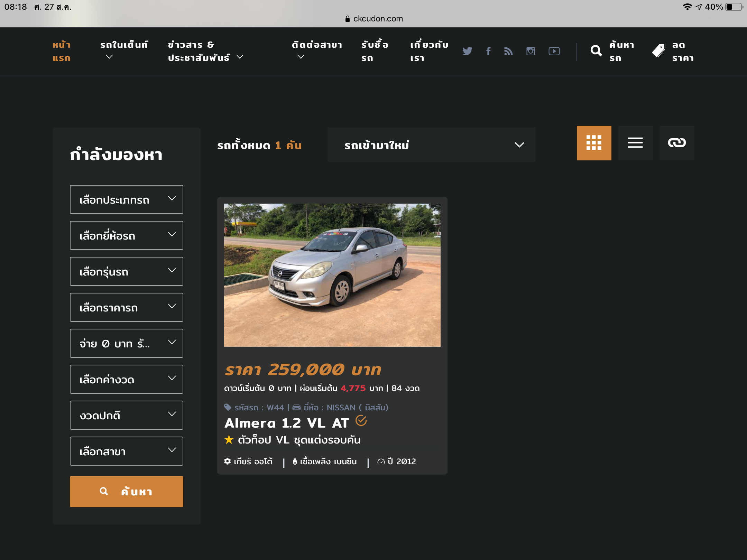The width and height of the screenshot is (747, 560).
Task: Open the เลือกรุ่นรถ dropdown
Action: pyautogui.click(x=127, y=271)
